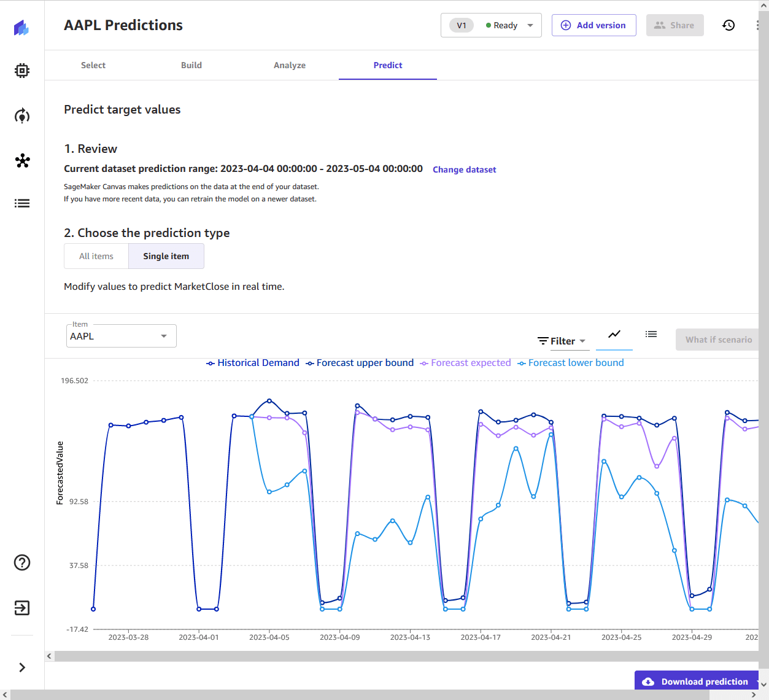769x700 pixels.
Task: Click the 2023-04-29 x-axis label
Action: [692, 637]
